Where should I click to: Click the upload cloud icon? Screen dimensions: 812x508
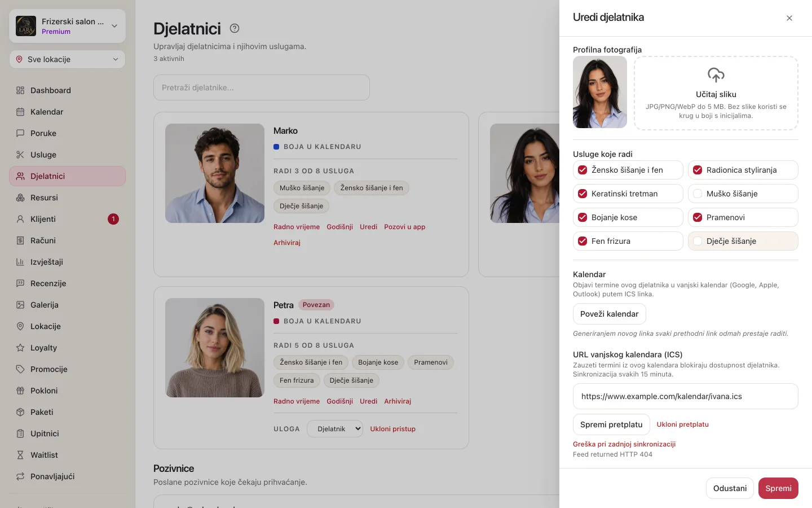pyautogui.click(x=716, y=75)
